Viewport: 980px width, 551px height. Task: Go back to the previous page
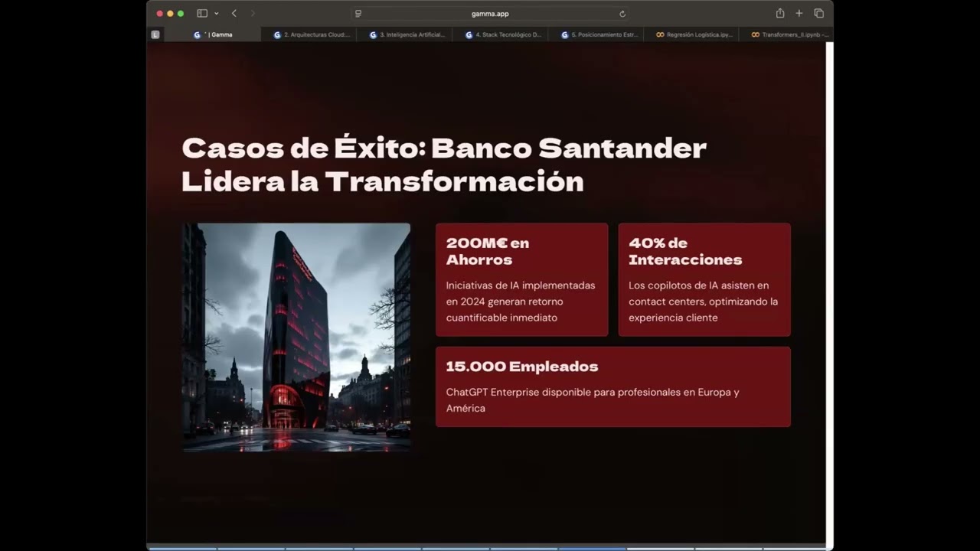[x=234, y=13]
